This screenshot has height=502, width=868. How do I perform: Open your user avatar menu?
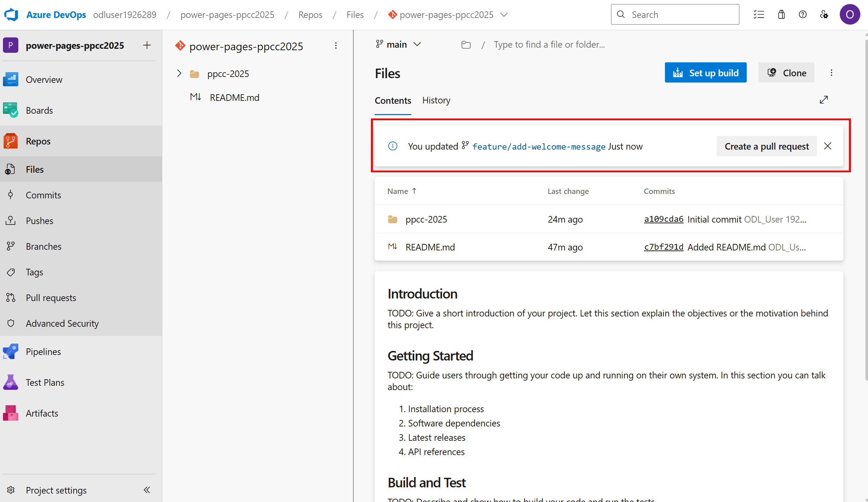coord(850,14)
